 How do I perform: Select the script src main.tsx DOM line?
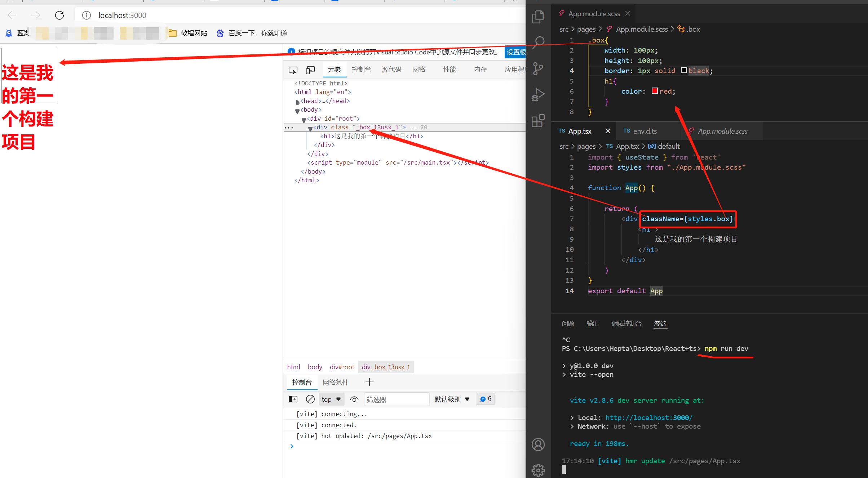click(x=398, y=162)
